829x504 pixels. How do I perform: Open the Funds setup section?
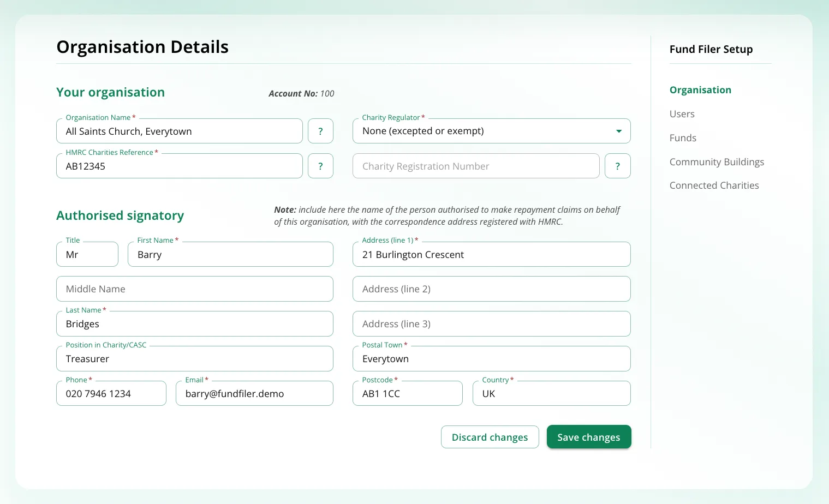[x=683, y=138]
